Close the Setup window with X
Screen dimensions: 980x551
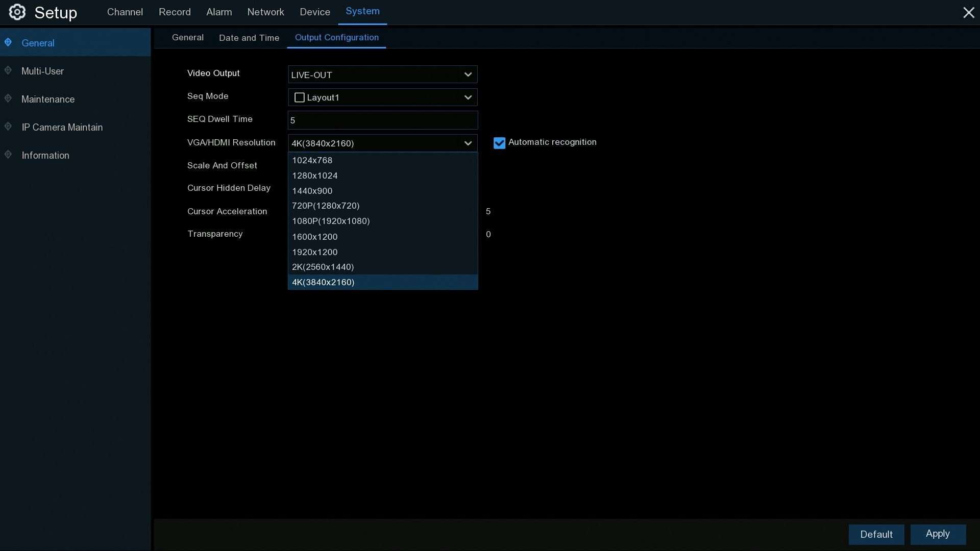(x=968, y=12)
